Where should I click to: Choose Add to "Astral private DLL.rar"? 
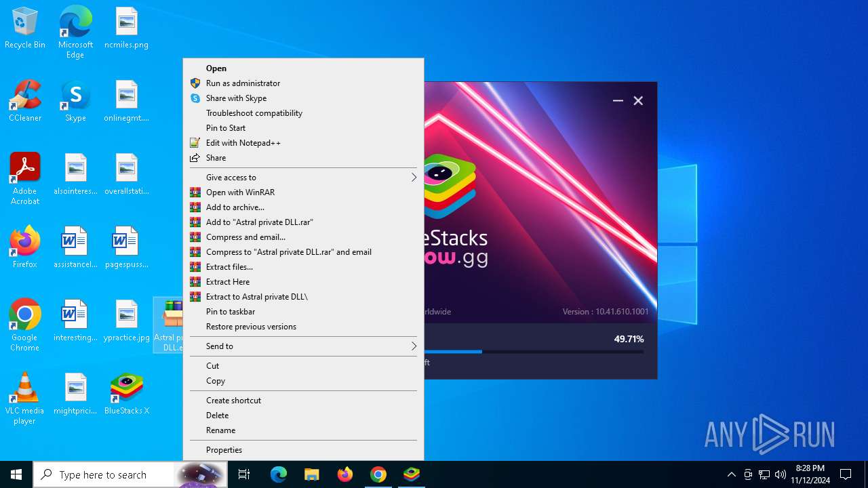tap(303, 222)
